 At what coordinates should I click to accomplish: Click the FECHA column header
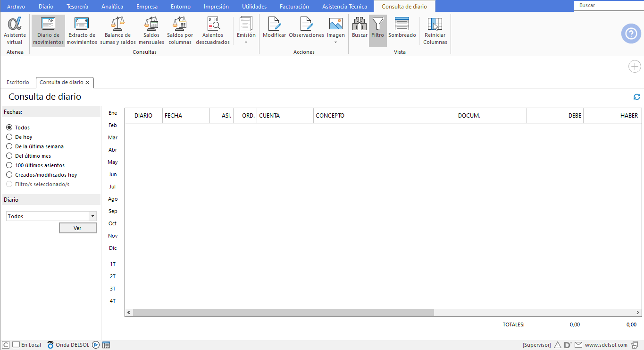point(186,116)
